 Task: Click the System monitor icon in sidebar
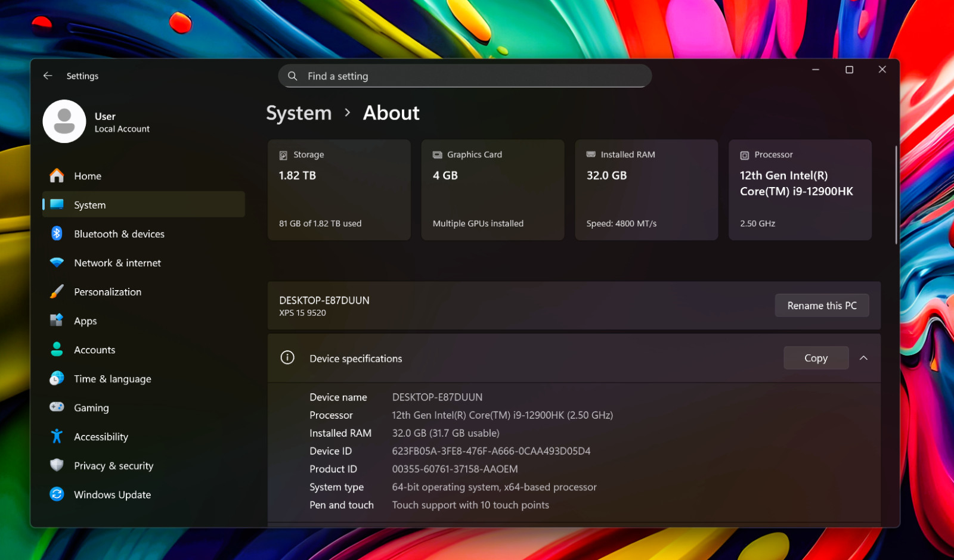click(57, 204)
